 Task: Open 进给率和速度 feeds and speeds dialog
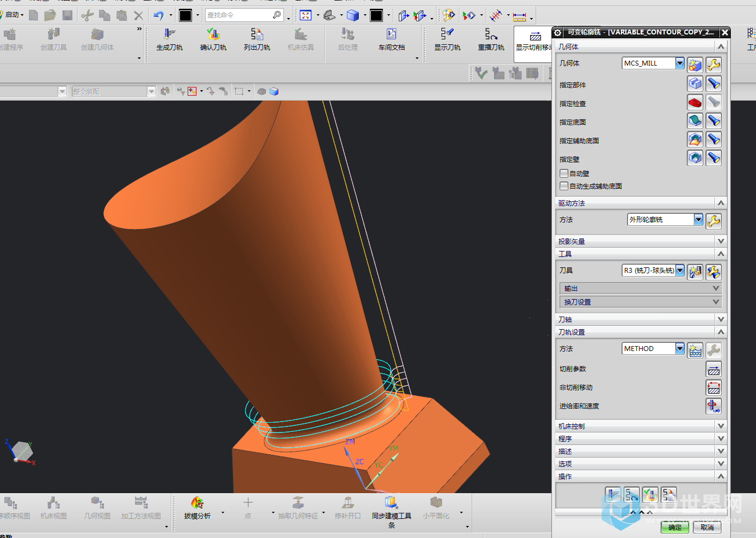pos(713,406)
